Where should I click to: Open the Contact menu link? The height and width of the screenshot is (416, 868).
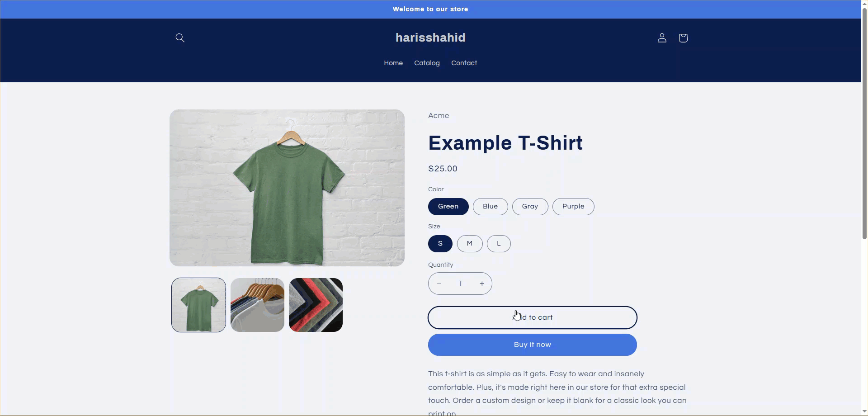tap(464, 63)
